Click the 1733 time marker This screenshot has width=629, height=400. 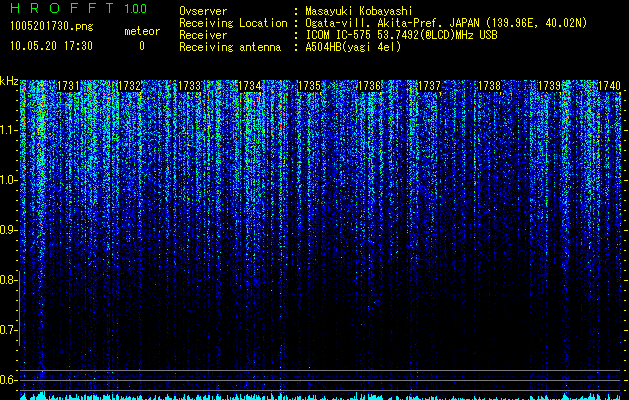point(189,86)
